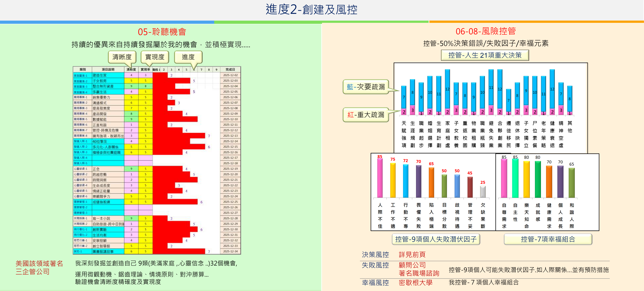
Task: Select the 提高敬業度 cell
Action: (108, 108)
